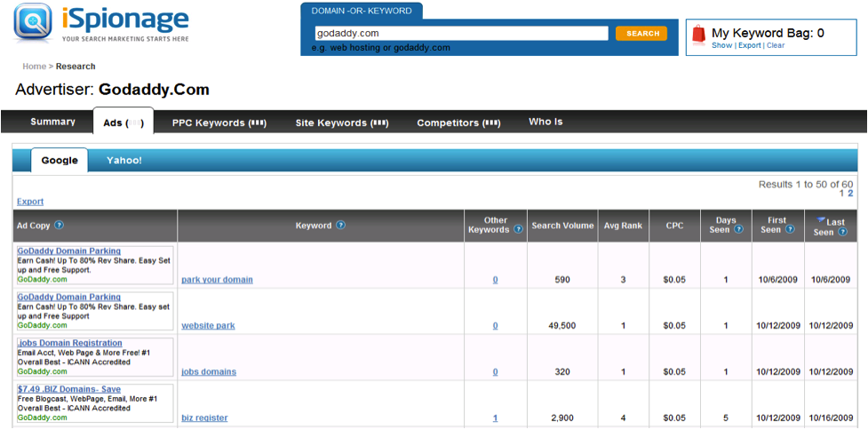Click the iSpionage magnifier logo icon
868x429 pixels.
(33, 23)
